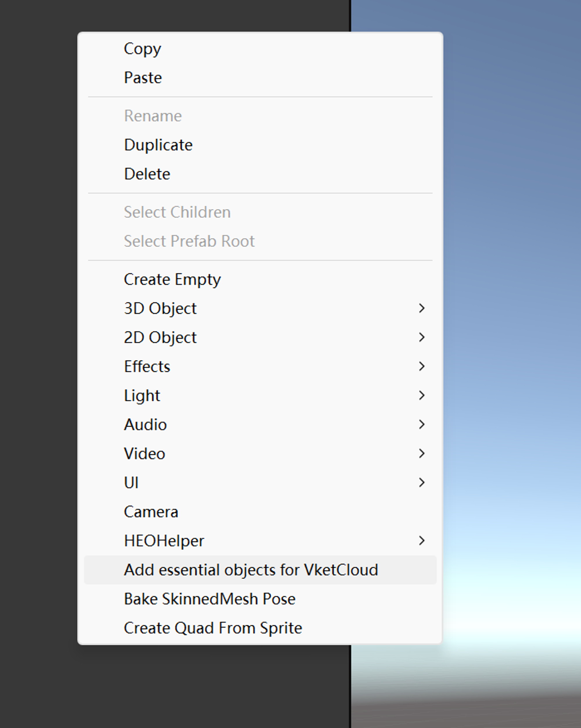Choose Bake SkinnedMesh Pose
The height and width of the screenshot is (728, 581).
(x=210, y=599)
